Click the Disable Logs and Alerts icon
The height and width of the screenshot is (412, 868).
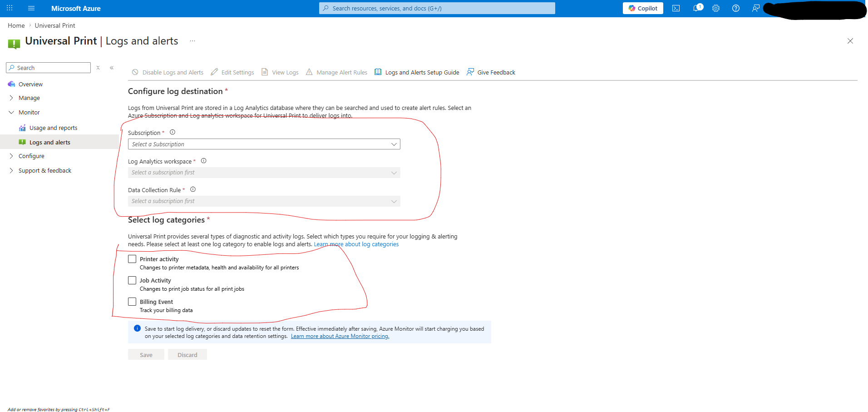pyautogui.click(x=135, y=72)
